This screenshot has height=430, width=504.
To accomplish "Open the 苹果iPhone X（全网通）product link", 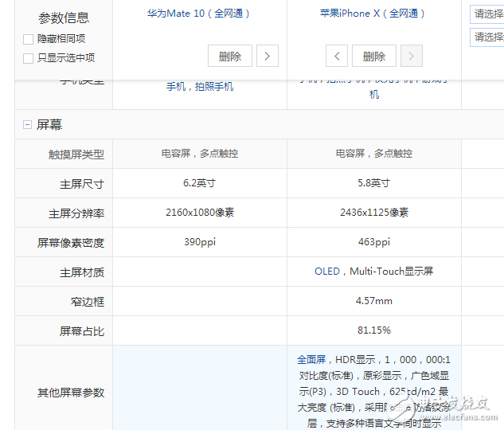I will (x=372, y=14).
